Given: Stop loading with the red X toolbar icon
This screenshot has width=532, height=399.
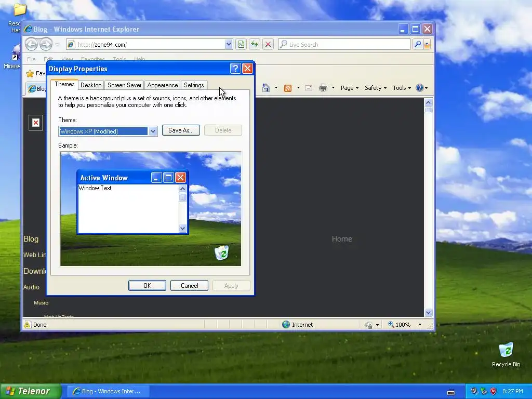Looking at the screenshot, I should click(268, 45).
